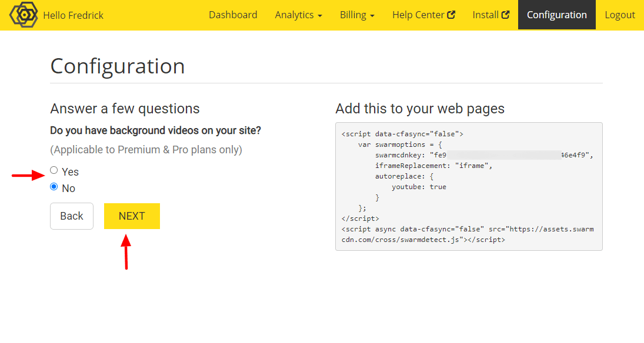644x343 pixels.
Task: Click the 'Answer a few questions' heading
Action: pyautogui.click(x=125, y=109)
